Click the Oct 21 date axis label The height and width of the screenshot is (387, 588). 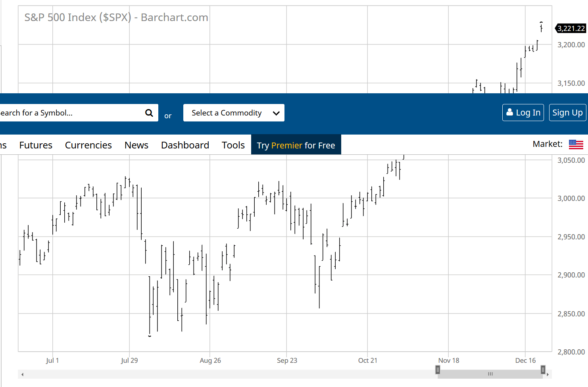[368, 360]
